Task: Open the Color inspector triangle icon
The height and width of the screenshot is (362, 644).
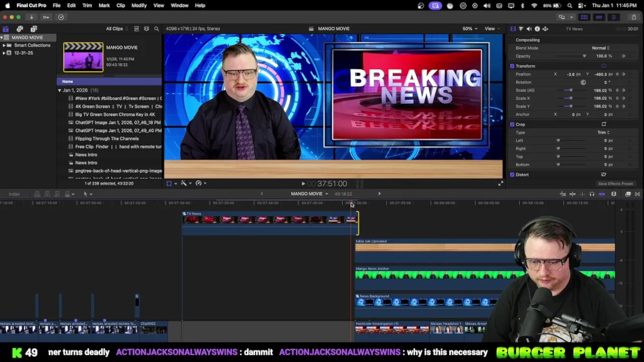Action: click(x=521, y=29)
